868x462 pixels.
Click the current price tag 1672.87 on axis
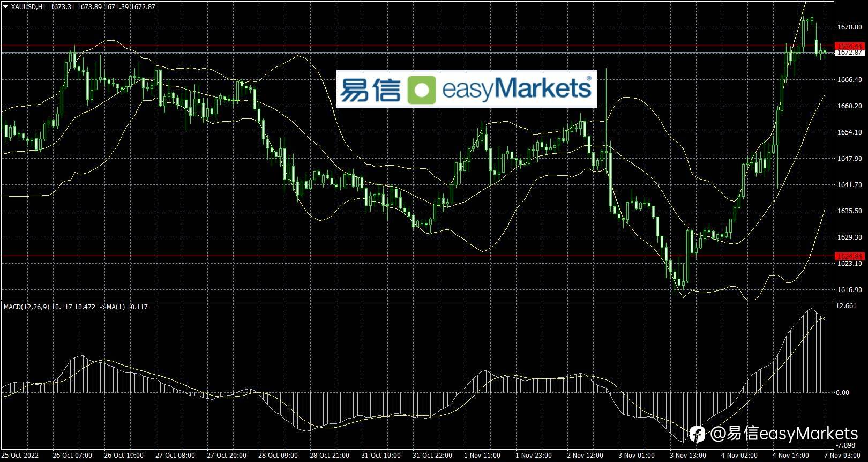[x=850, y=53]
